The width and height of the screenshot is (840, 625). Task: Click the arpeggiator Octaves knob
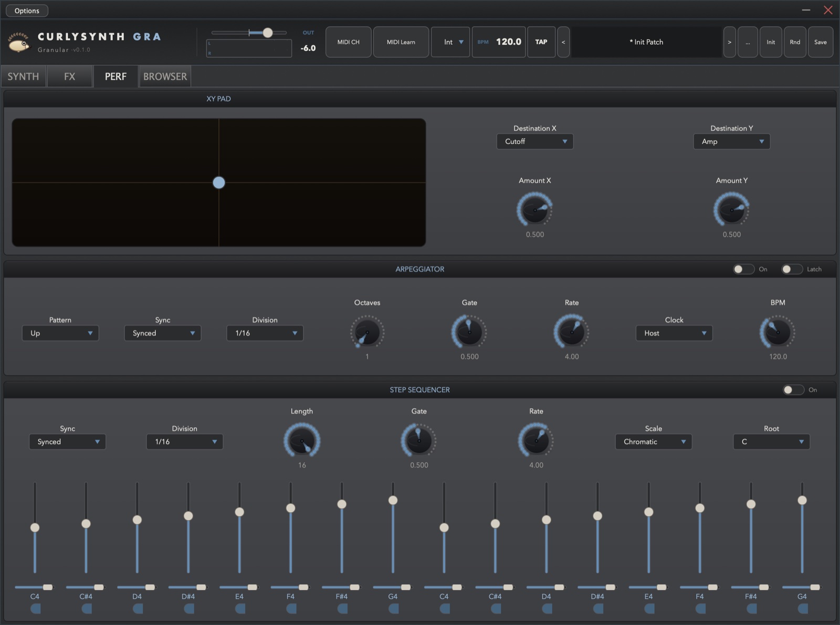point(367,332)
